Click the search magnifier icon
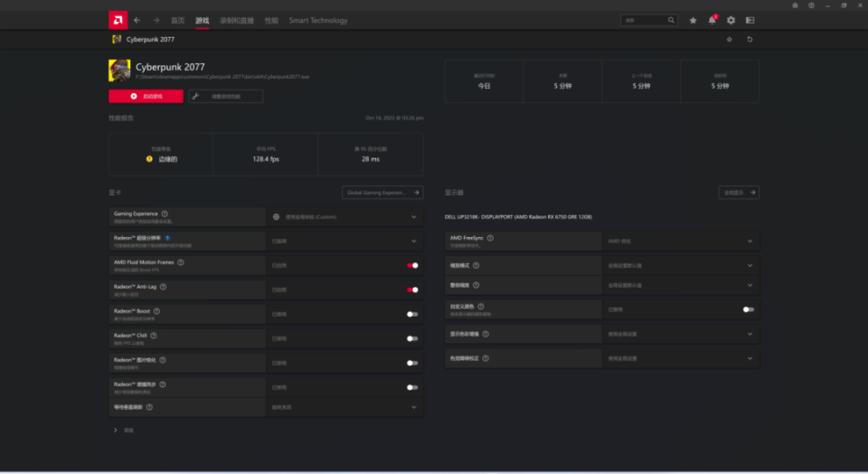 click(671, 21)
